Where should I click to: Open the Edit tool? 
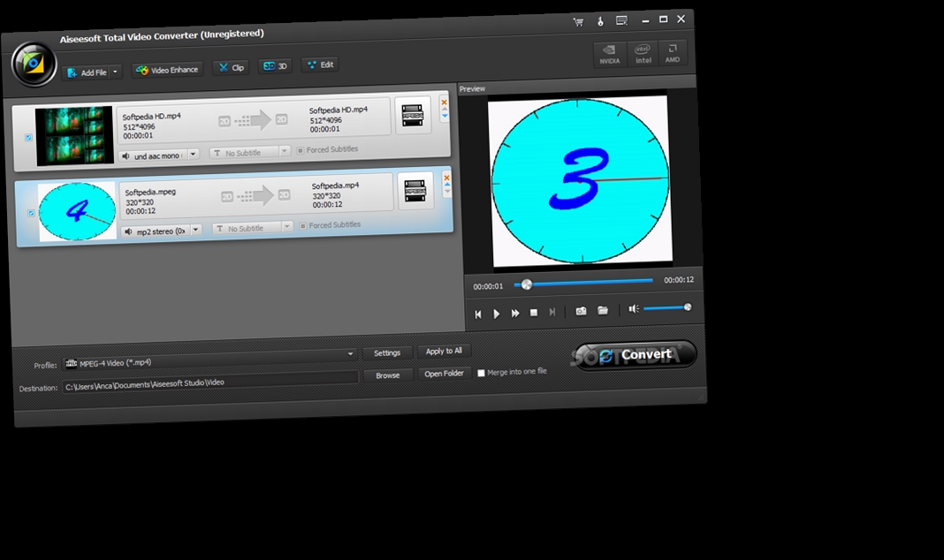click(x=320, y=64)
